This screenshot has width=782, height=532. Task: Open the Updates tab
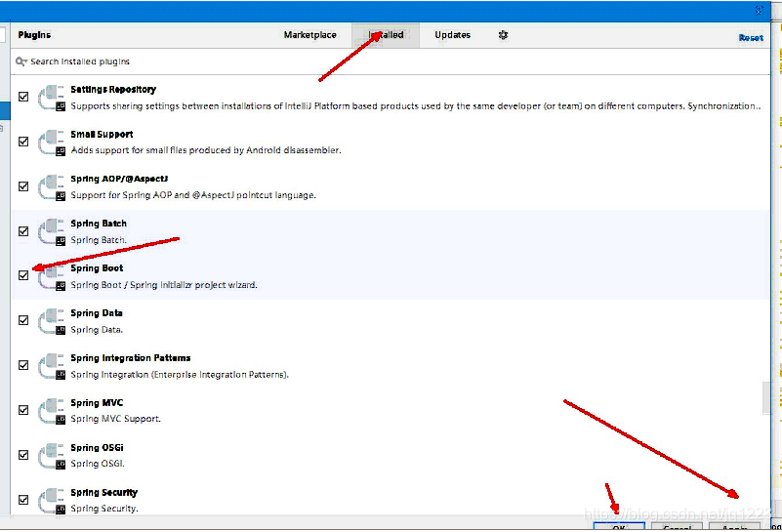pos(452,35)
